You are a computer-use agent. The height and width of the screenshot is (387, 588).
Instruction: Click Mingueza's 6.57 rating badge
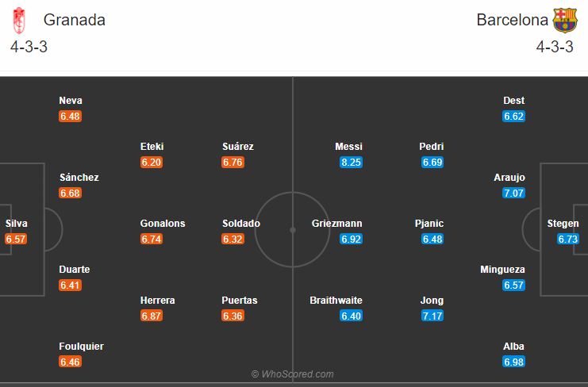pos(513,285)
